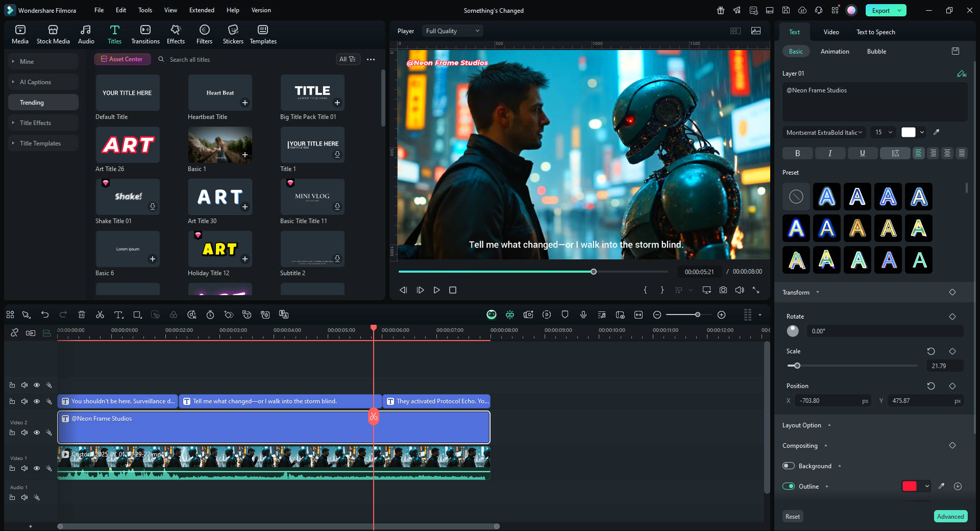
Task: Add Rotate keyframe diamond
Action: pos(952,317)
